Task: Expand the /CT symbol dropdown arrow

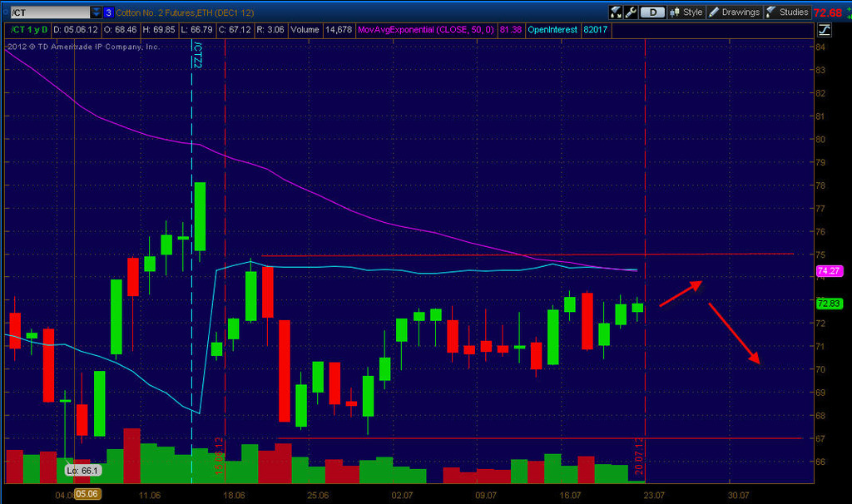Action: click(96, 12)
